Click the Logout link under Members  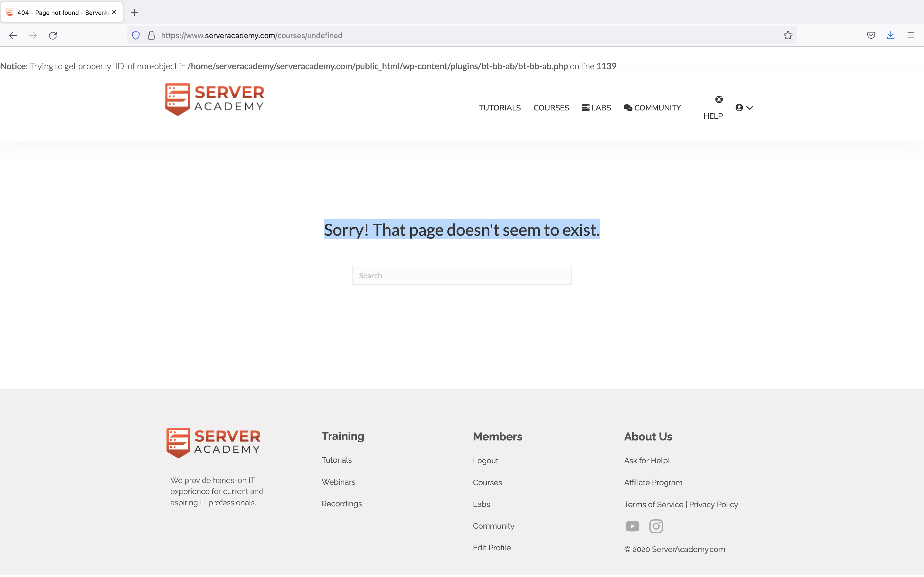[x=485, y=461]
